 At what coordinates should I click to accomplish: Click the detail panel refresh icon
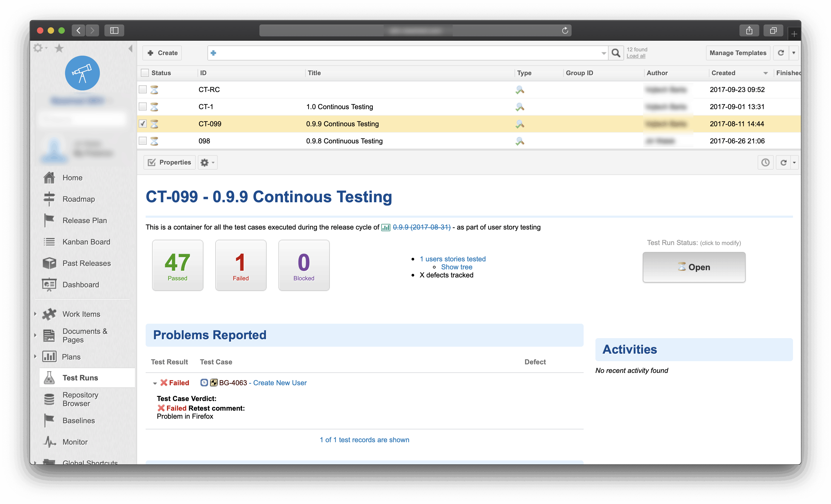coord(783,162)
